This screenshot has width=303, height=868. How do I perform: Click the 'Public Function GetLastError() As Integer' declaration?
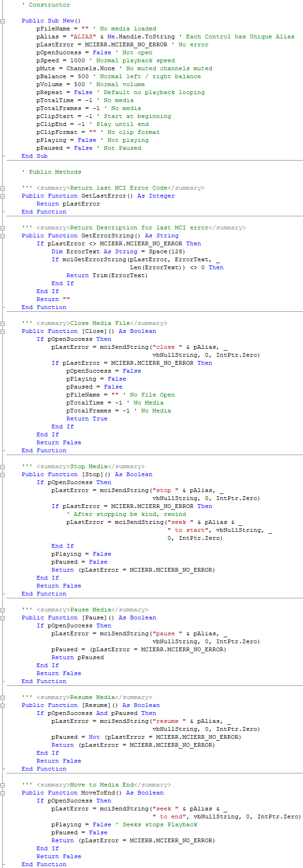pos(98,196)
